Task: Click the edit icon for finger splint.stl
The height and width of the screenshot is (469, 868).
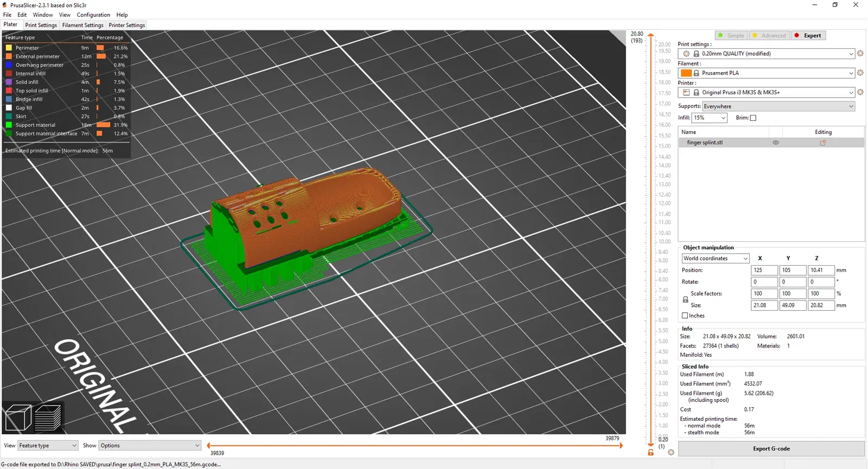Action: pos(823,143)
